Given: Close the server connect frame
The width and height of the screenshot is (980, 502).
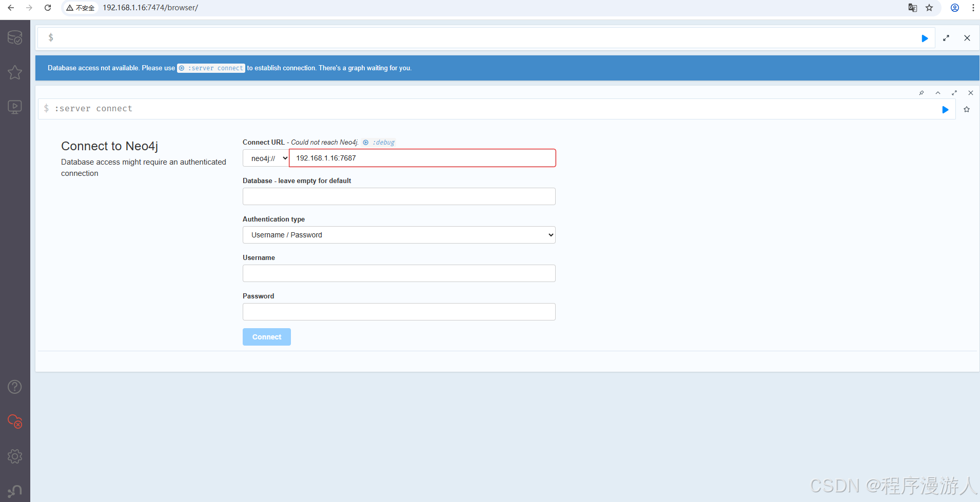Looking at the screenshot, I should [971, 93].
